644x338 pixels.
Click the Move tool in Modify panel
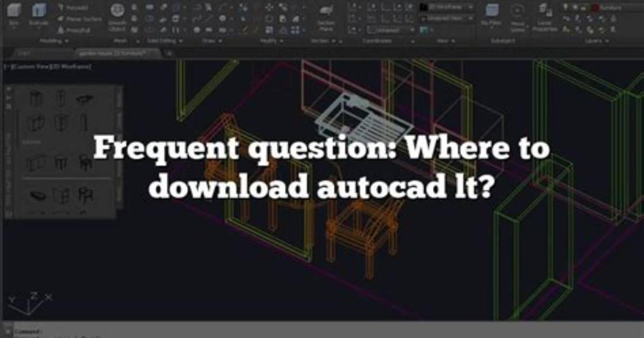[269, 8]
